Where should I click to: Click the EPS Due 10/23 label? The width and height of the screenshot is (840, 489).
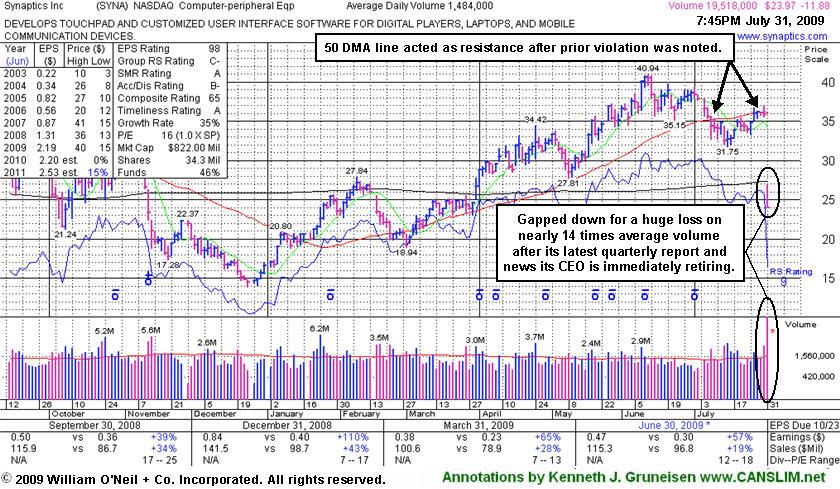click(x=804, y=425)
